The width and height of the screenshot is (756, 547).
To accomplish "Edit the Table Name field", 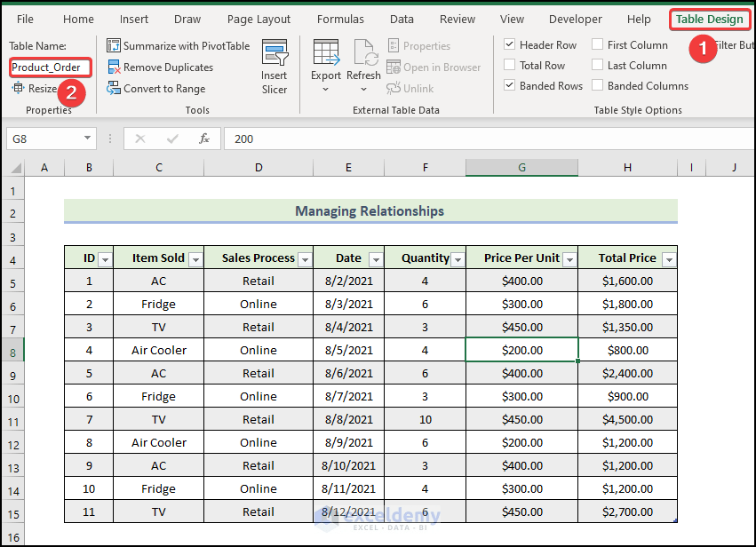I will point(50,67).
